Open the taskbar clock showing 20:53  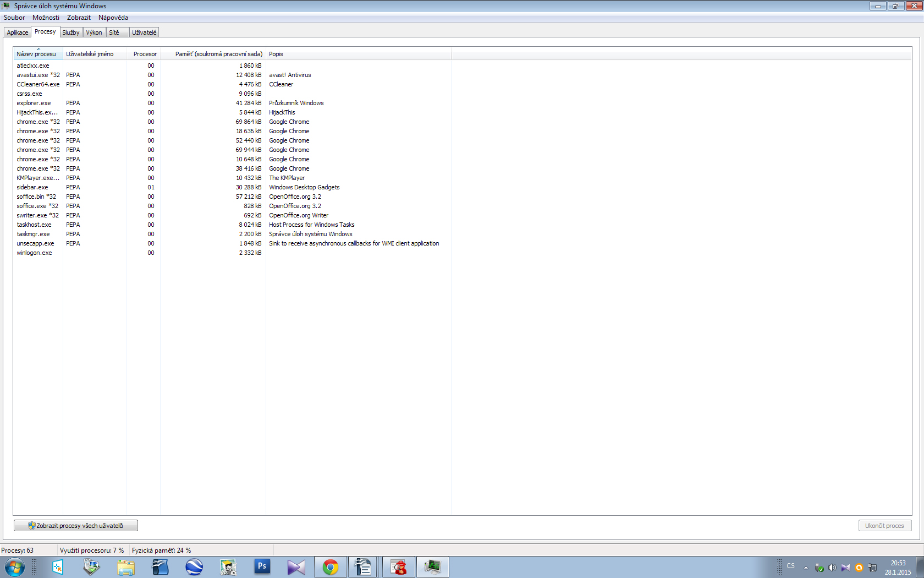point(898,568)
